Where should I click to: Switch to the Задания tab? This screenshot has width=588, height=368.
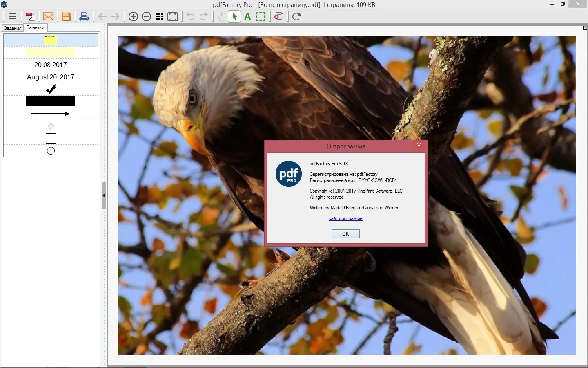[13, 28]
